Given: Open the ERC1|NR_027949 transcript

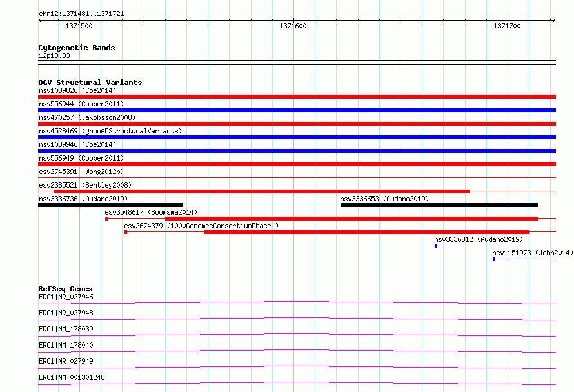Looking at the screenshot, I should (x=66, y=361).
